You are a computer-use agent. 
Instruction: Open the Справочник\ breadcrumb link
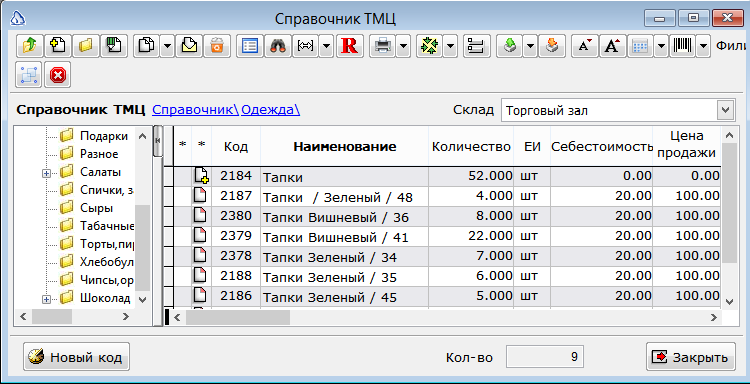(195, 110)
